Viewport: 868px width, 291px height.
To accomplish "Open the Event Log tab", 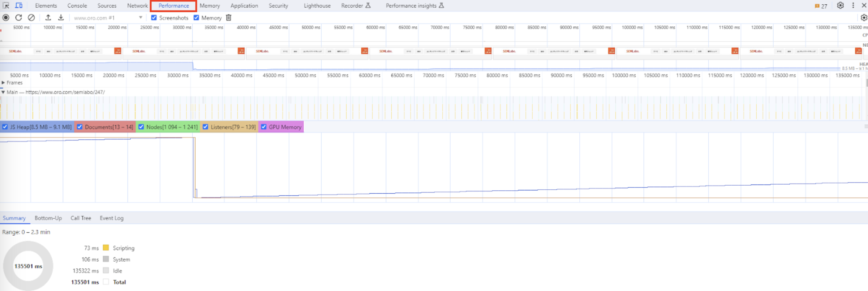I will pyautogui.click(x=111, y=218).
